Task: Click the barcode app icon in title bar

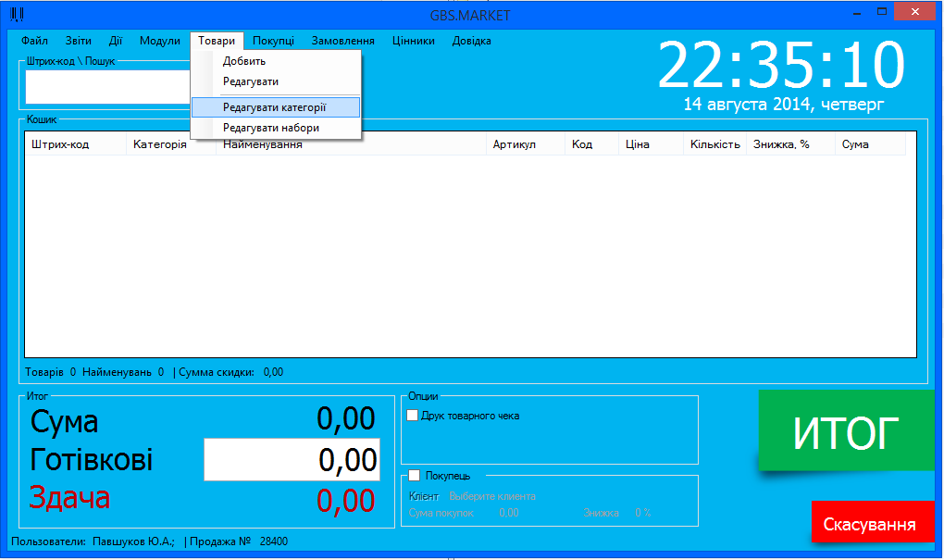Action: [x=17, y=14]
